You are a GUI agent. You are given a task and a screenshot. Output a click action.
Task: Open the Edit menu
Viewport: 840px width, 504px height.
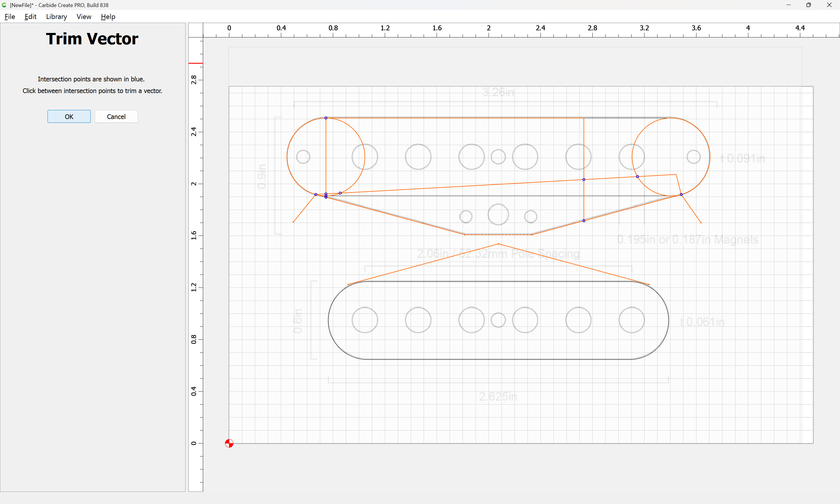point(30,17)
